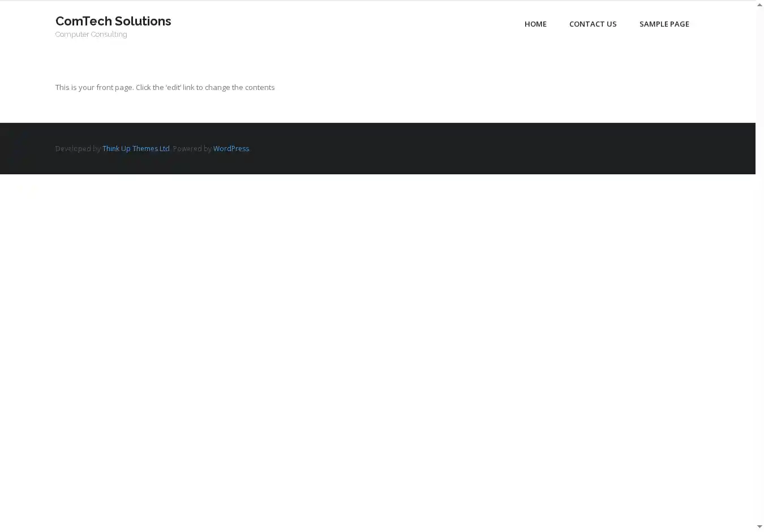Click blank white area below footer

(x=374, y=340)
